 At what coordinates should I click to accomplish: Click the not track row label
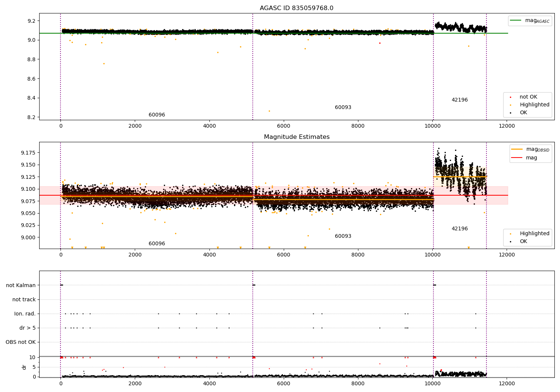pyautogui.click(x=24, y=300)
